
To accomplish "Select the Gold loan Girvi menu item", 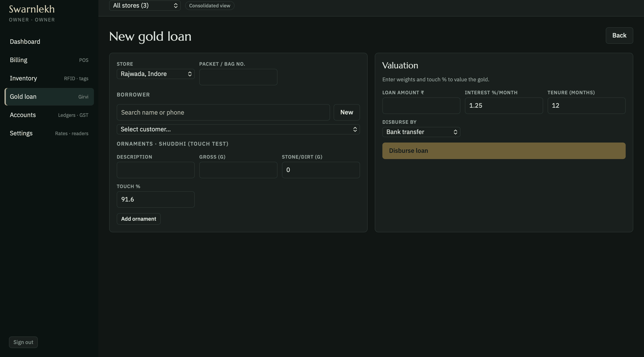I will coord(49,97).
